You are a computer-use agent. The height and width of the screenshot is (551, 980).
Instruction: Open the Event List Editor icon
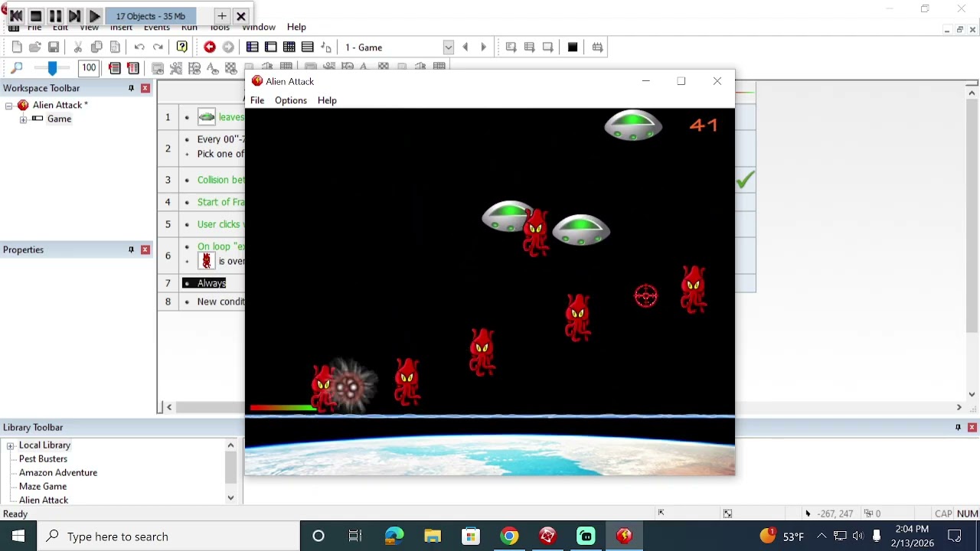click(x=308, y=47)
